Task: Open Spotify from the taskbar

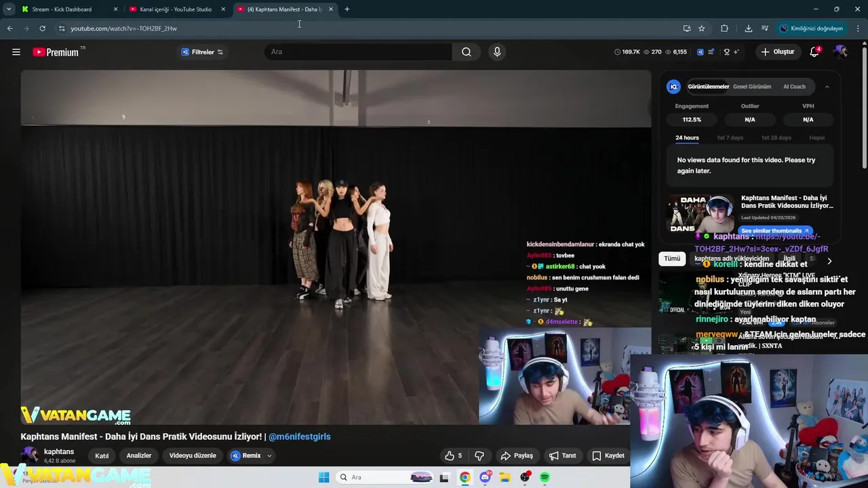Action: click(545, 477)
